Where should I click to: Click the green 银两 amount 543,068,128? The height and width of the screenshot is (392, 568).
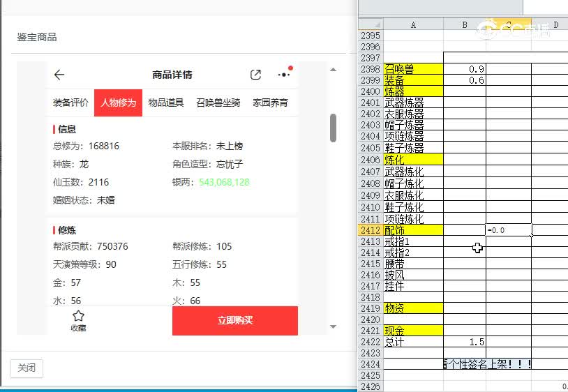[x=224, y=182]
